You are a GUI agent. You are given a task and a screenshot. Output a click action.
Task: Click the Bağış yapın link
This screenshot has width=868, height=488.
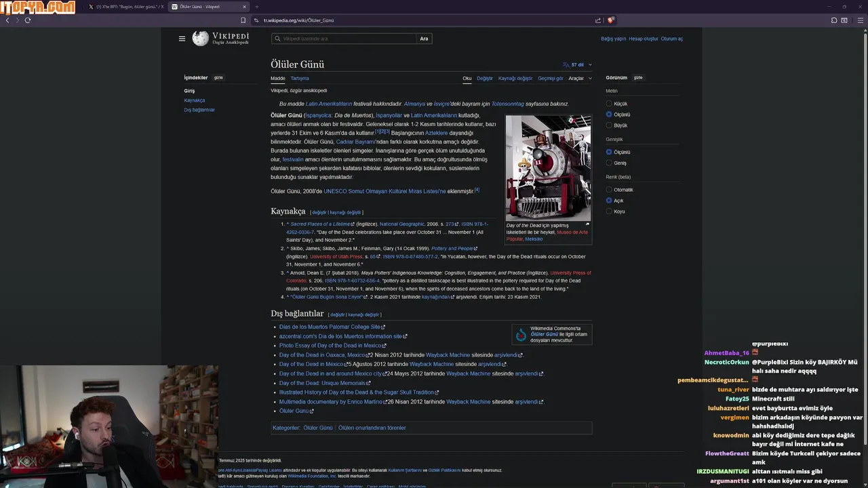coord(614,39)
